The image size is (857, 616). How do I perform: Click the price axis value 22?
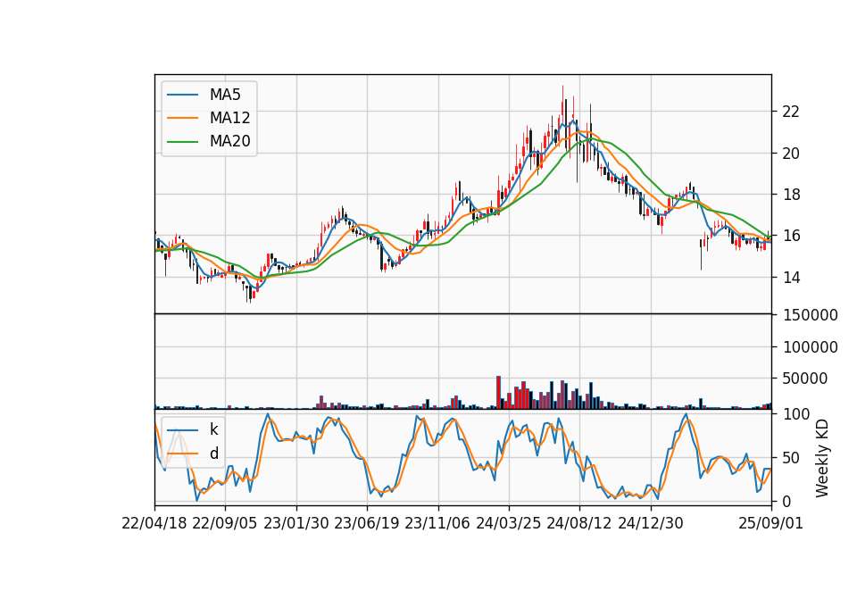(x=791, y=112)
